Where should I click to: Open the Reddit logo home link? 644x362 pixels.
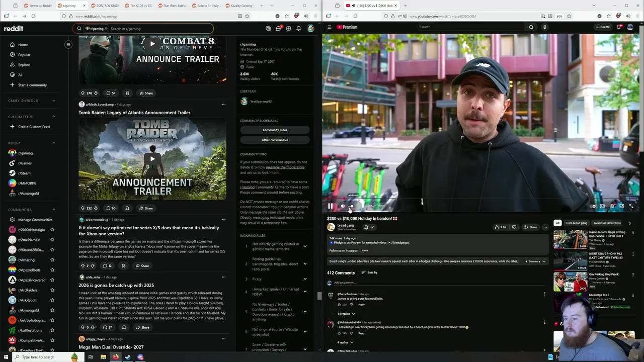click(x=14, y=29)
